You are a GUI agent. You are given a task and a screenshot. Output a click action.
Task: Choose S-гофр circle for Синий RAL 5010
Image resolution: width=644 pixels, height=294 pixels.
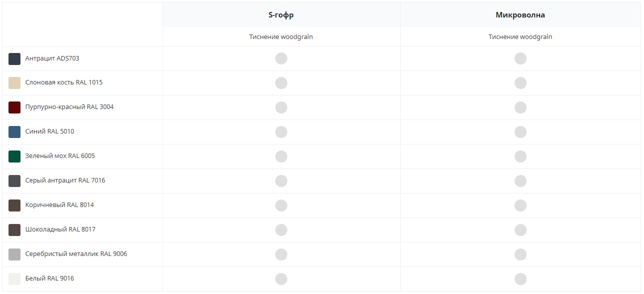click(x=281, y=132)
